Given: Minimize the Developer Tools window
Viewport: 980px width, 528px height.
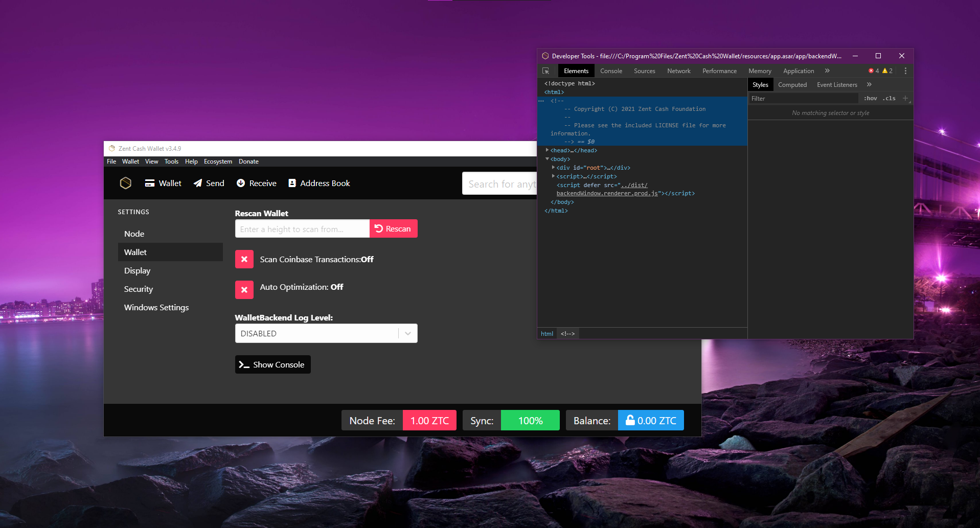Looking at the screenshot, I should pyautogui.click(x=855, y=56).
